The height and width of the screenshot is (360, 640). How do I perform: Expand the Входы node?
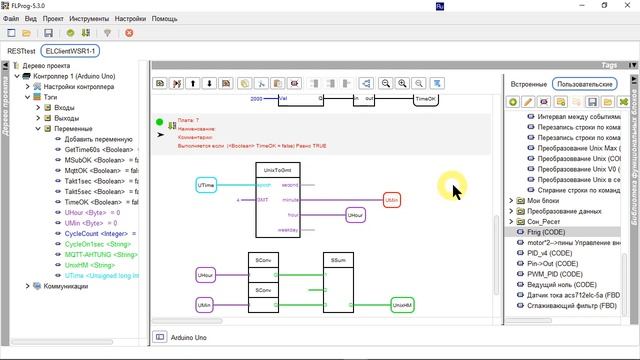[x=38, y=107]
